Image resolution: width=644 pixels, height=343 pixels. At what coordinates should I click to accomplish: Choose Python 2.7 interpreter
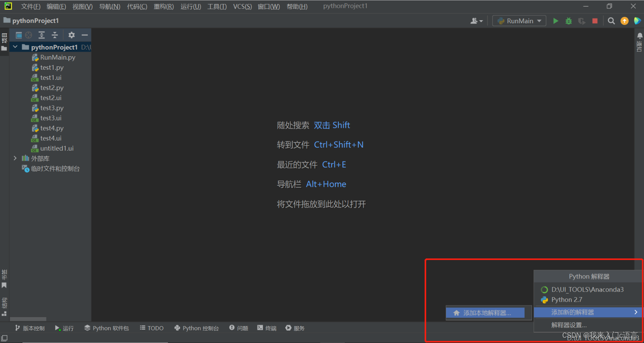pos(587,300)
